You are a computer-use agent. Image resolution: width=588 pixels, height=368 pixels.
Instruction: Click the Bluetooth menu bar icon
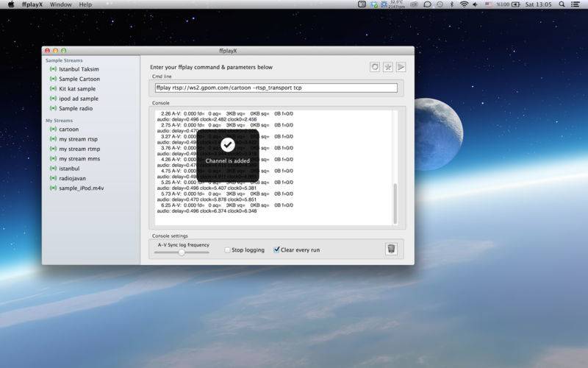tap(451, 4)
